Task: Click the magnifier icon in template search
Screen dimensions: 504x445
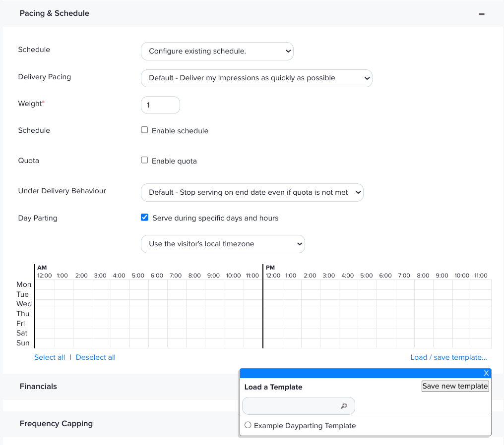Action: point(344,406)
